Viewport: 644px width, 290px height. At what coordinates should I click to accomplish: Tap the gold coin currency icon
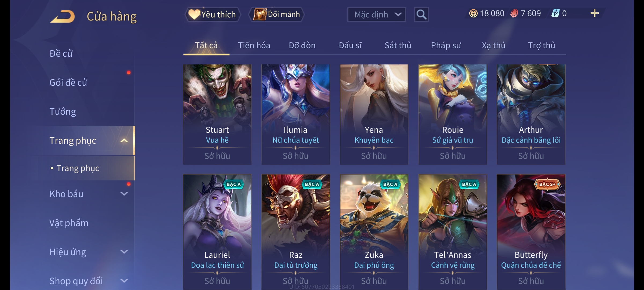coord(473,13)
